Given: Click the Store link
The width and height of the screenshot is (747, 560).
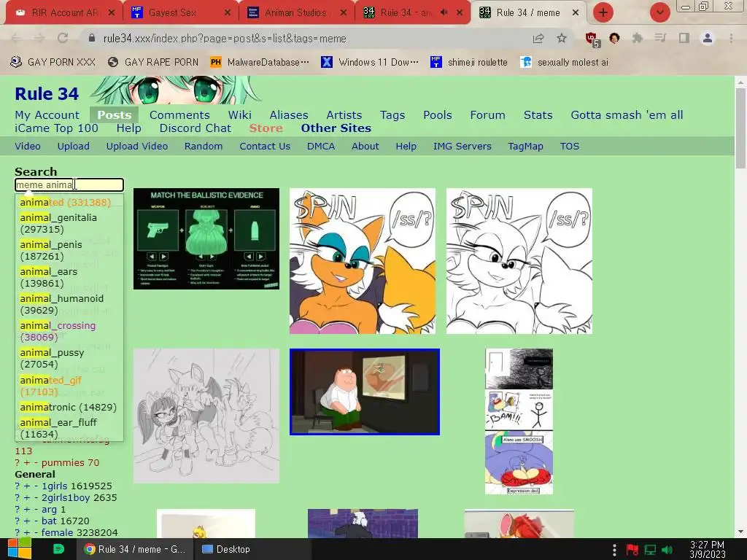Looking at the screenshot, I should (266, 128).
